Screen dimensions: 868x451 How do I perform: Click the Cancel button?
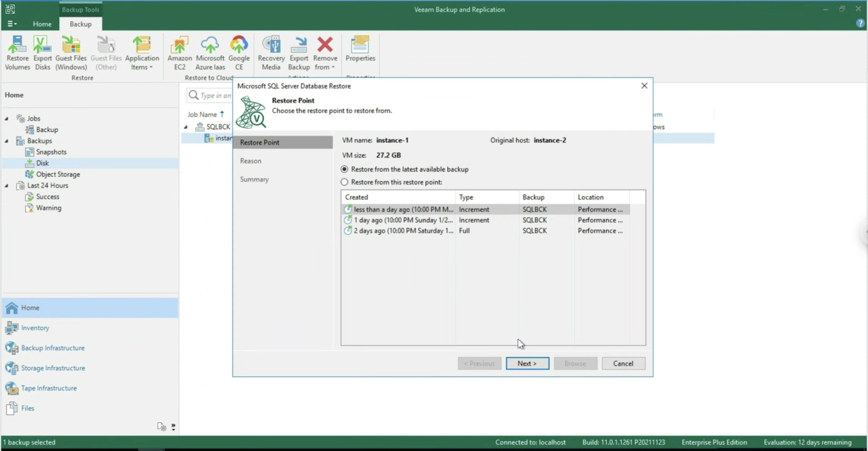(x=623, y=363)
